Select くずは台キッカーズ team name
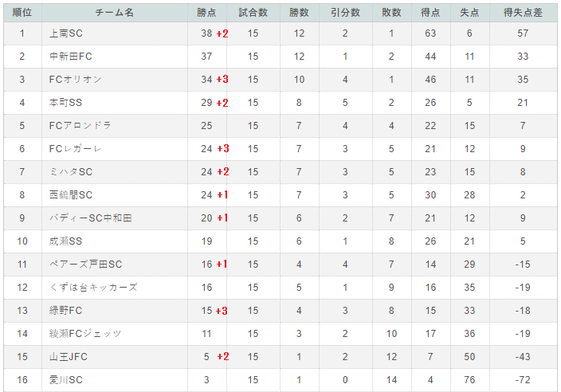This screenshot has height=392, width=561. 93,288
